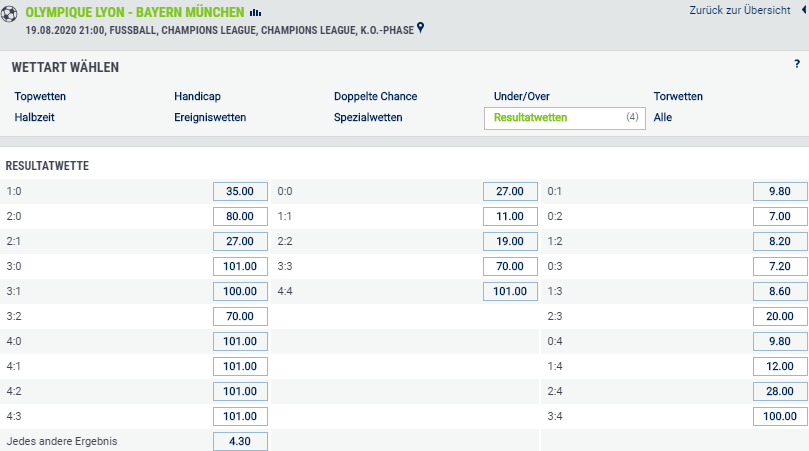This screenshot has height=451, width=809.
Task: Open Torwetten bet type
Action: pos(678,96)
